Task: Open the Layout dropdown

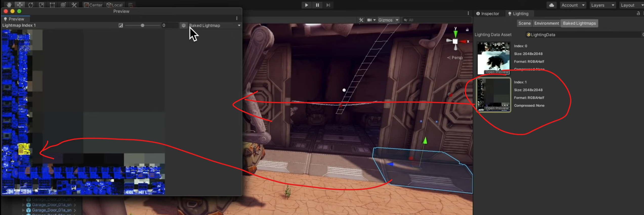Action: click(632, 5)
